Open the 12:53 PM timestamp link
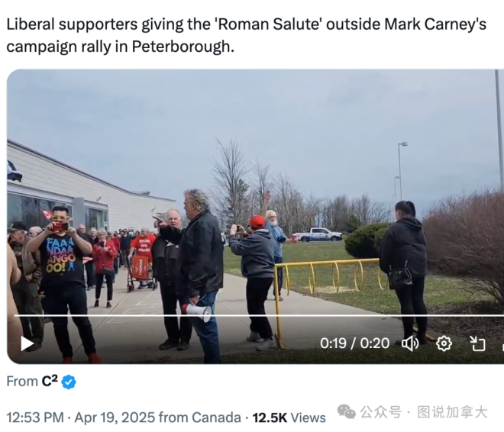Viewport: 504px width, 432px height. pos(35,417)
